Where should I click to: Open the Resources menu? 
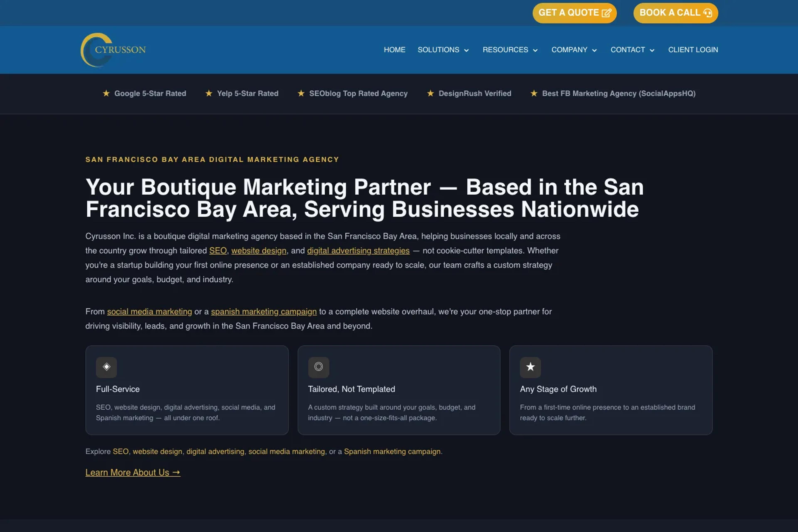coord(505,50)
